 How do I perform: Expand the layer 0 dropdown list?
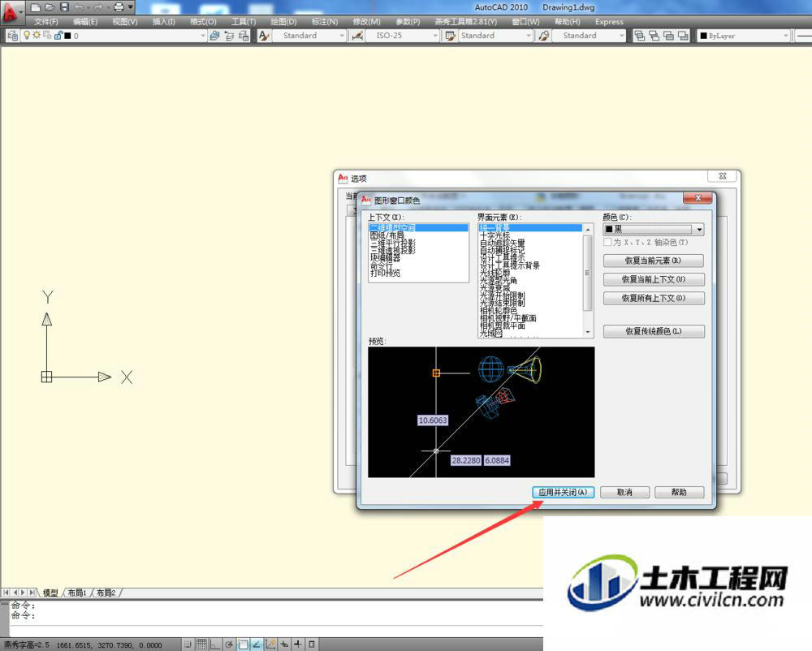[x=202, y=36]
